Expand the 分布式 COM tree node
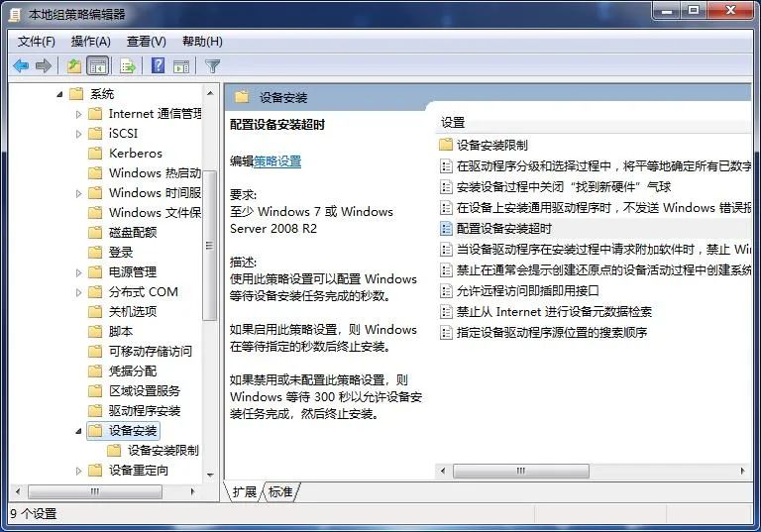The height and width of the screenshot is (532, 761). pos(78,292)
